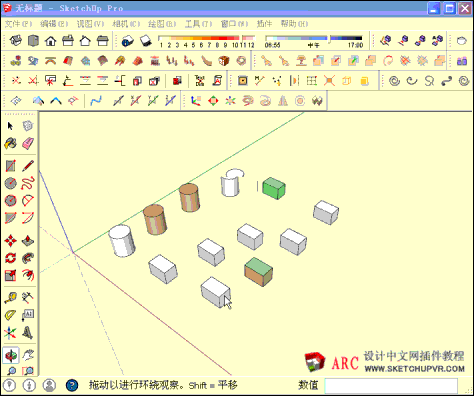
Task: Click the month shadow date slider
Action: coord(206,41)
